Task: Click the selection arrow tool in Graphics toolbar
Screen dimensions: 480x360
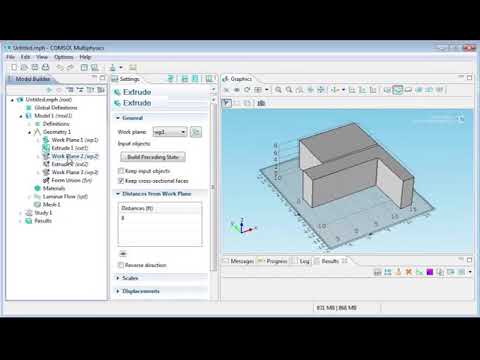Action: (227, 103)
